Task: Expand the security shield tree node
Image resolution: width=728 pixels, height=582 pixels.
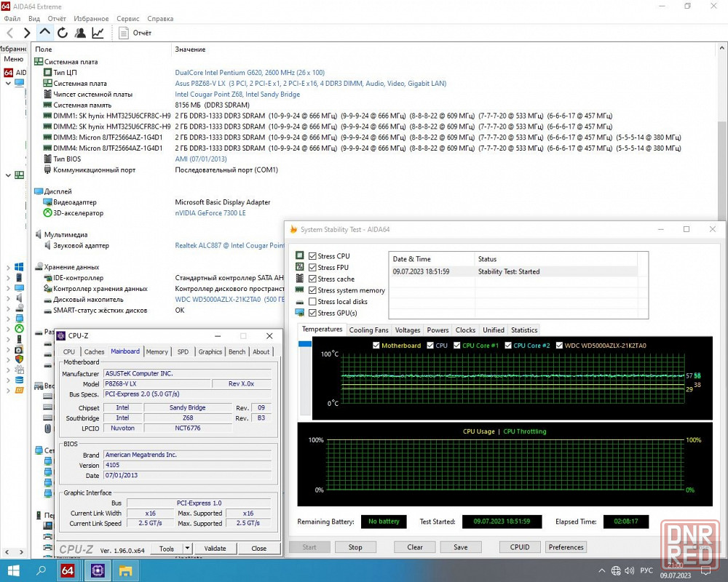Action: point(8,359)
